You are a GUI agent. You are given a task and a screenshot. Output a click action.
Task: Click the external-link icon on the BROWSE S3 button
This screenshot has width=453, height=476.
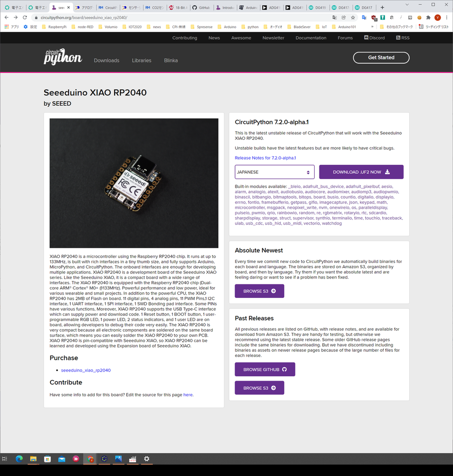(273, 291)
